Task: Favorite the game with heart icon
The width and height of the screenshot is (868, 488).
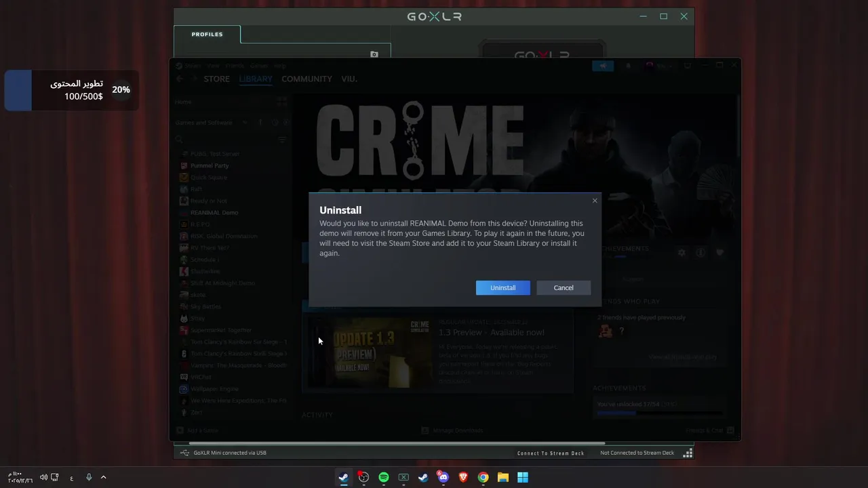Action: 720,252
